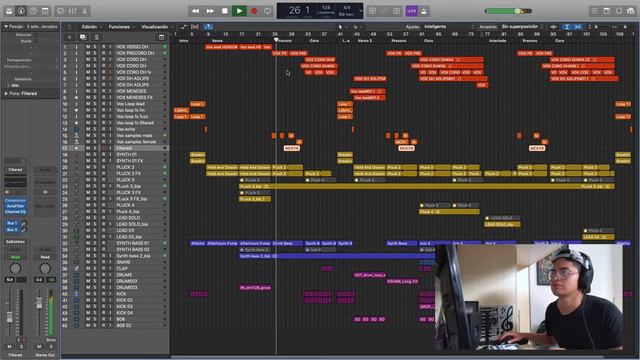Open the AutoFilter plug-in slot
The width and height of the screenshot is (640, 360).
click(16, 206)
